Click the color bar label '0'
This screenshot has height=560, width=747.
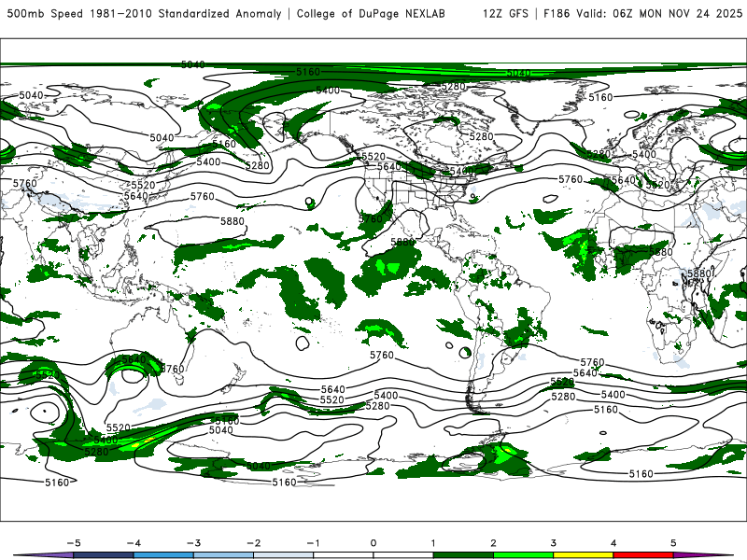coord(373,543)
